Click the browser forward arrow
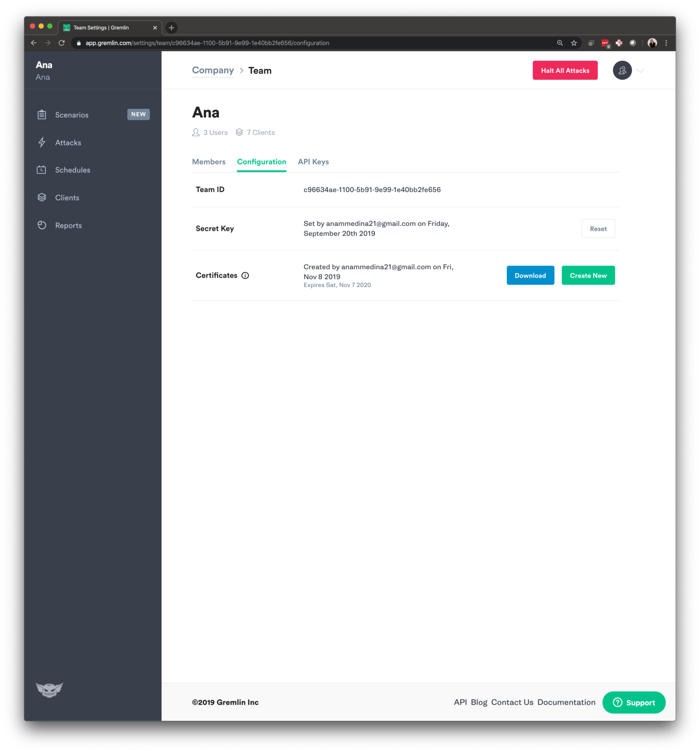The height and width of the screenshot is (753, 700). point(48,43)
